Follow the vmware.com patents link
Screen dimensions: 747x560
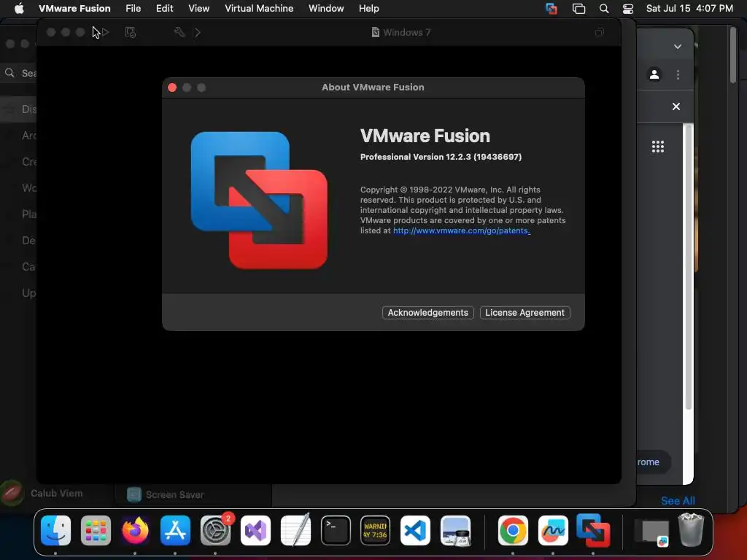point(461,230)
